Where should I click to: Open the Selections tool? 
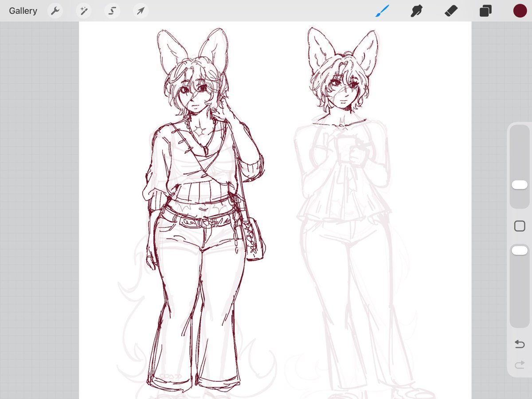coord(112,11)
